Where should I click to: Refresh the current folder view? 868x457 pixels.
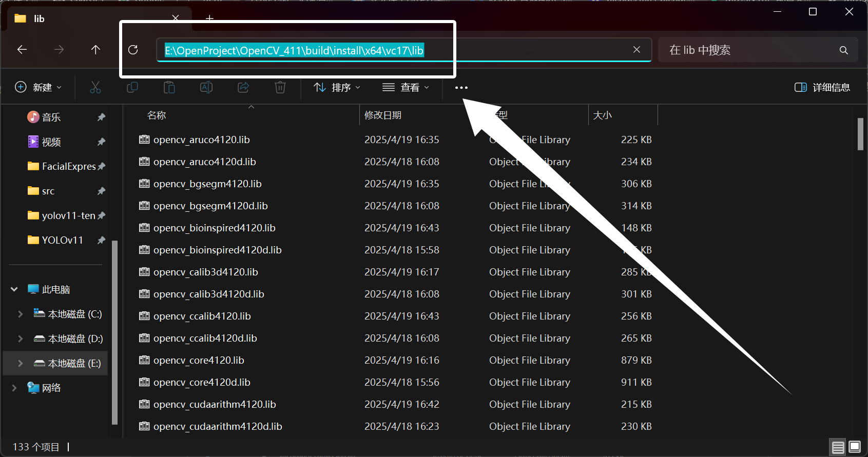pos(133,50)
